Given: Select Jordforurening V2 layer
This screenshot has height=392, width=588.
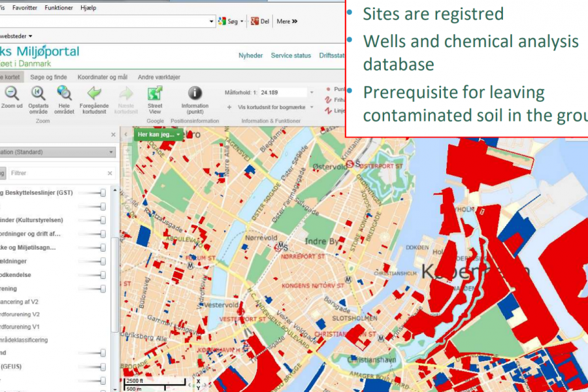Looking at the screenshot, I should click(20, 314).
